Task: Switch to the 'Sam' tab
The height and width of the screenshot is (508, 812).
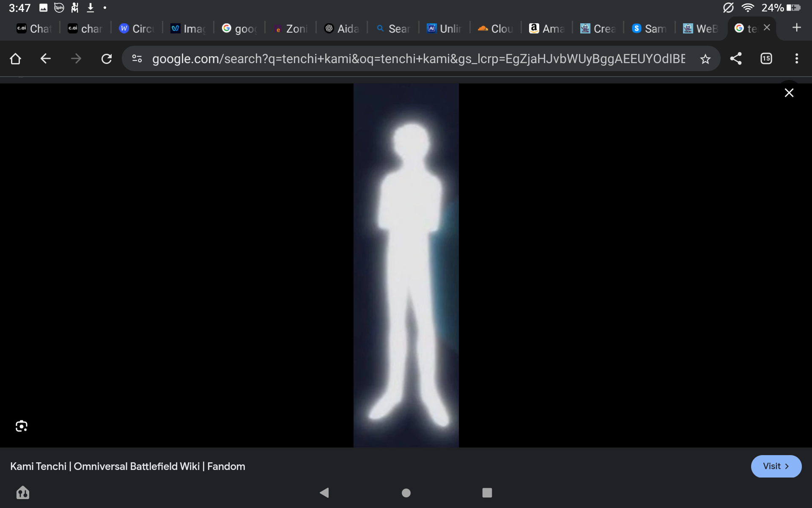Action: 650,28
